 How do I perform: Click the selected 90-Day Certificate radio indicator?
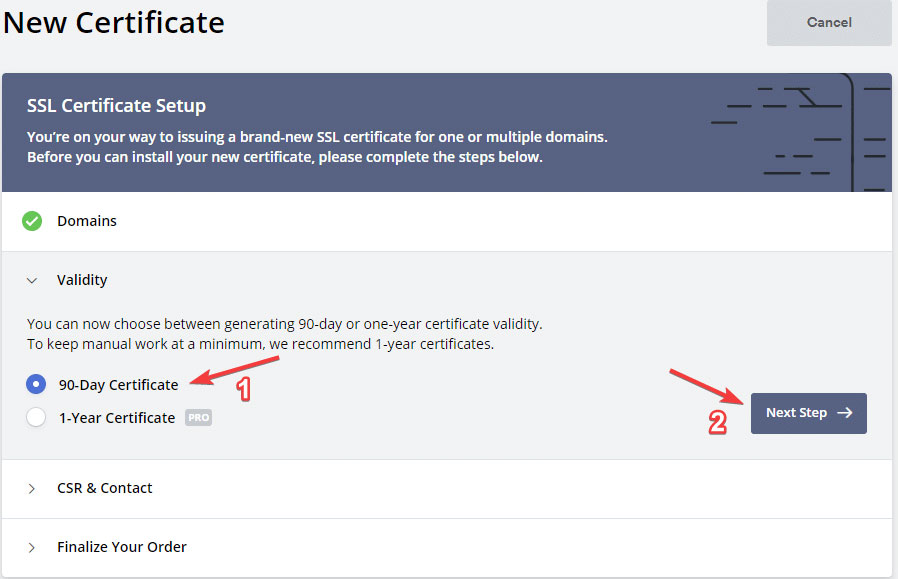coord(35,384)
